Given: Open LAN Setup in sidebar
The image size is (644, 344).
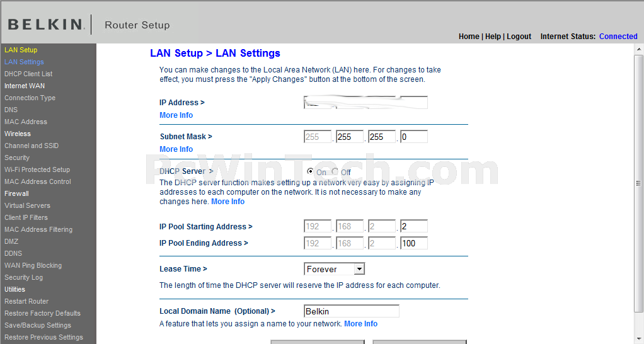Looking at the screenshot, I should [x=21, y=50].
